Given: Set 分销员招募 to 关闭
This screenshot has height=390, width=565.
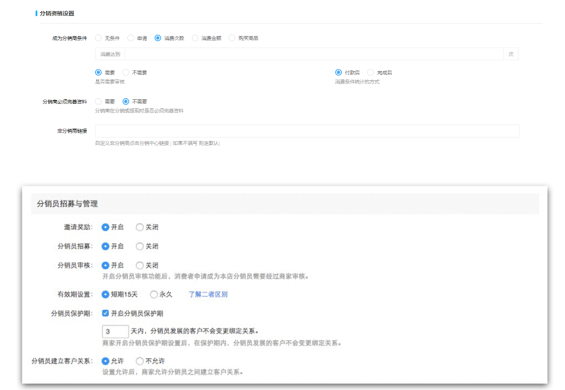Looking at the screenshot, I should (x=139, y=246).
